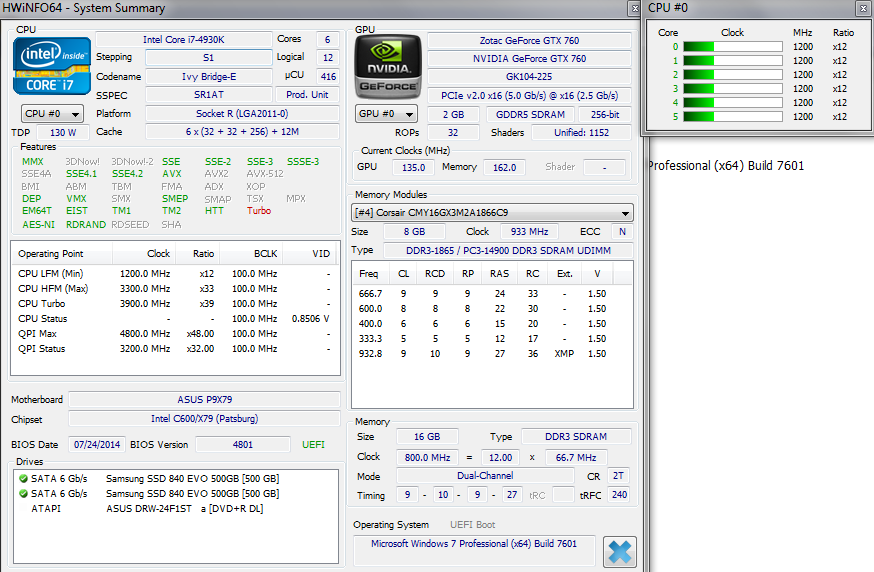Open the GPU #0 selector dropdown
The height and width of the screenshot is (572, 874).
point(386,114)
